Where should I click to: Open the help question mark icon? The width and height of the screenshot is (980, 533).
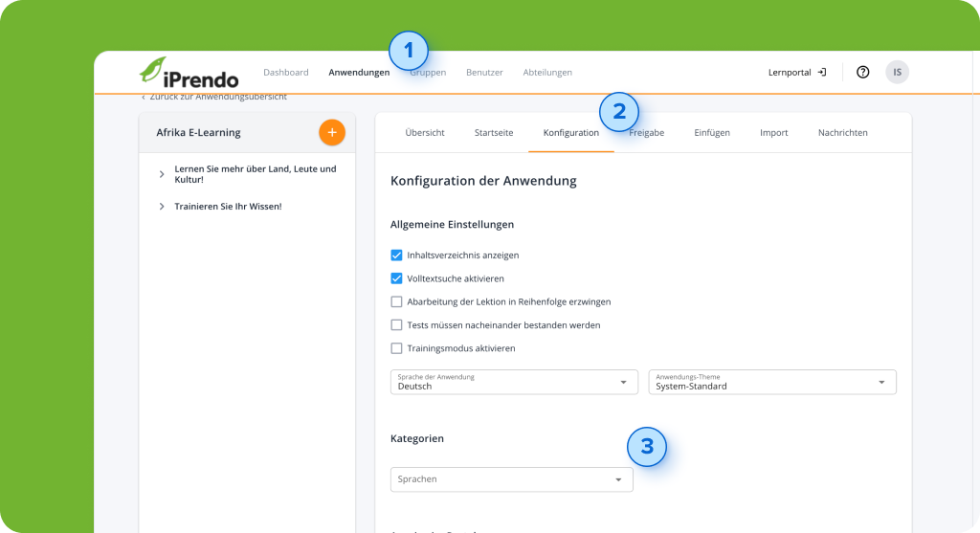862,72
